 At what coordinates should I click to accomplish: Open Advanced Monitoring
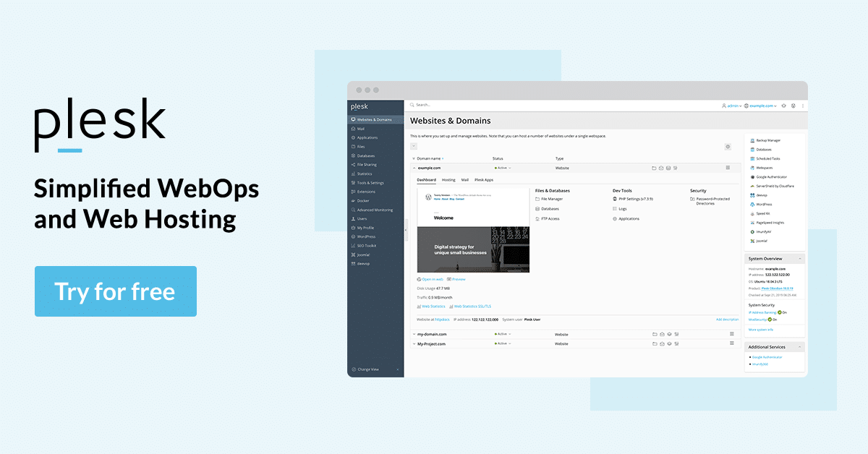(373, 210)
